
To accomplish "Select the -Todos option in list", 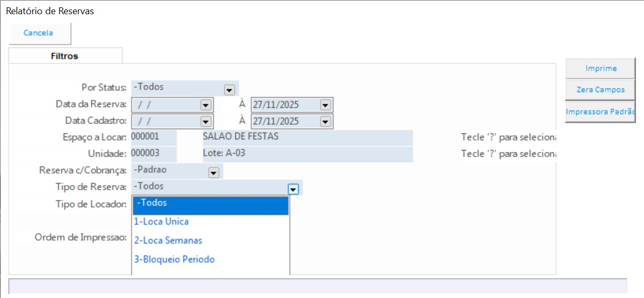I will [x=210, y=203].
